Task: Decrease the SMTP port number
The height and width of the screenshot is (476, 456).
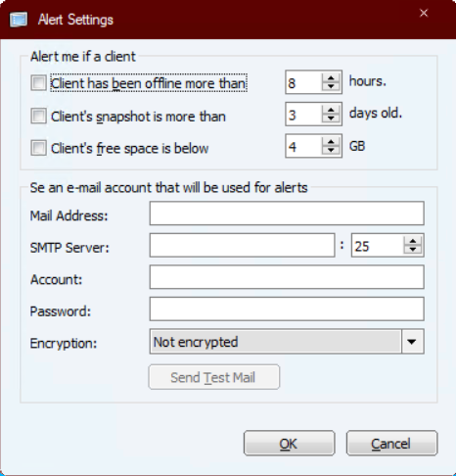Action: tap(413, 250)
